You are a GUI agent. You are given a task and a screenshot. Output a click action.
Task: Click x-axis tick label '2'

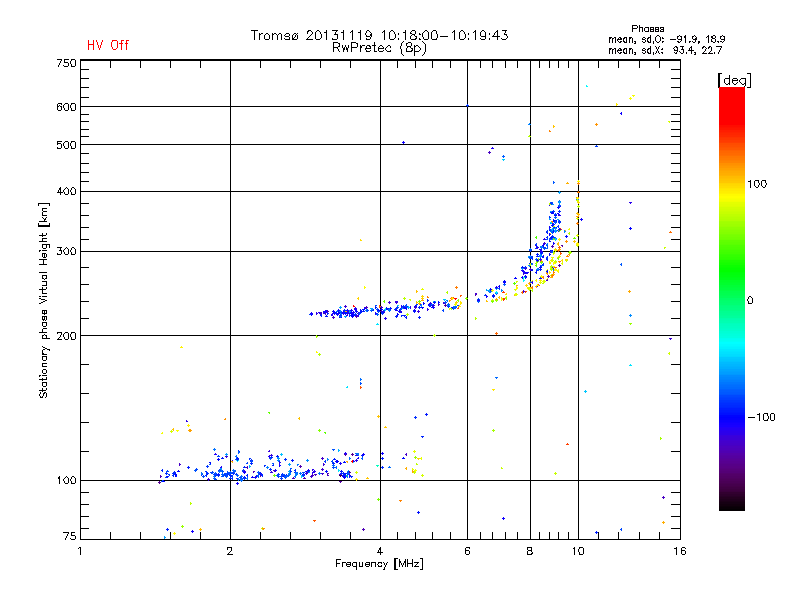point(230,551)
